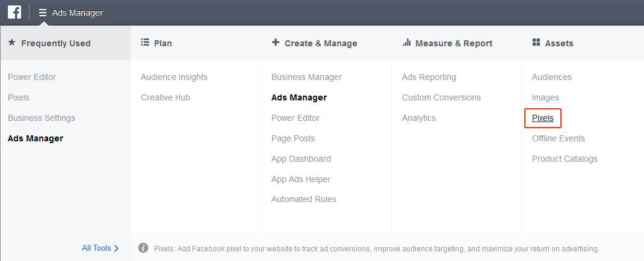
Task: Open Product Catalogs under Assets
Action: [x=565, y=159]
